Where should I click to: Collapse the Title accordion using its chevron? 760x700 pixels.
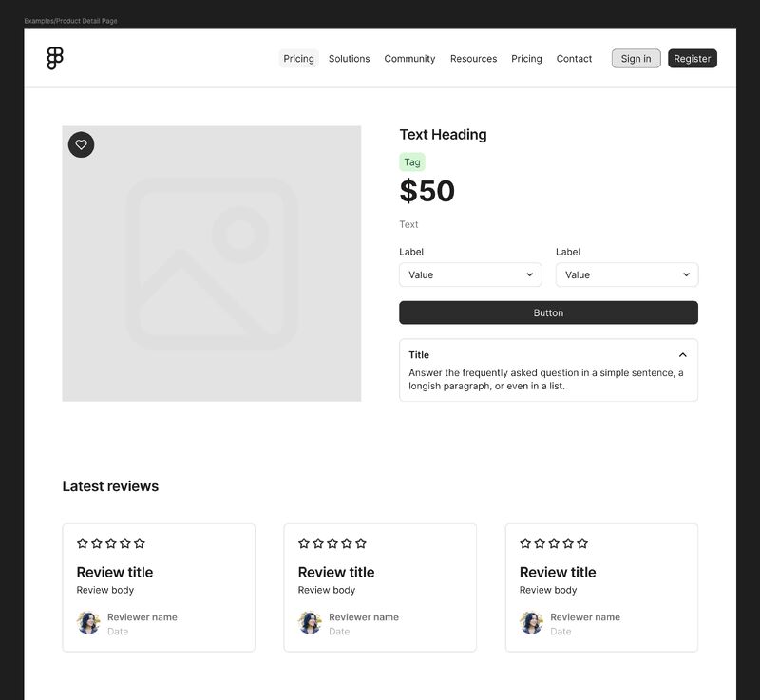(x=682, y=355)
